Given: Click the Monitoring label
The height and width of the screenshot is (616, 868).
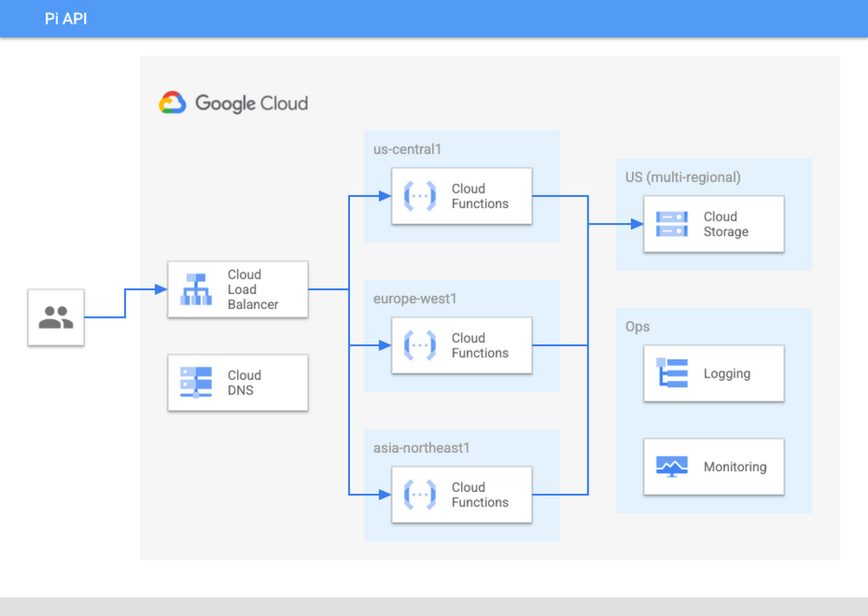Looking at the screenshot, I should coord(735,467).
